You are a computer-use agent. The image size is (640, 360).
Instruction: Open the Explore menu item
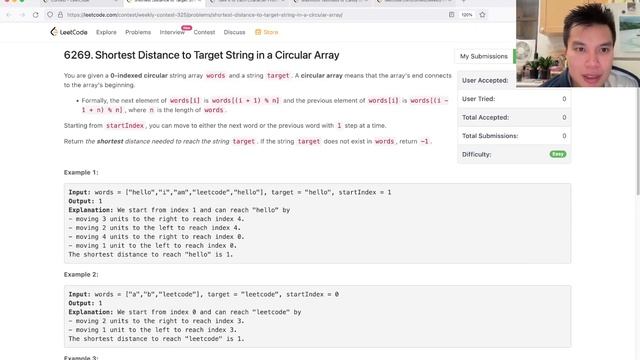click(x=106, y=32)
